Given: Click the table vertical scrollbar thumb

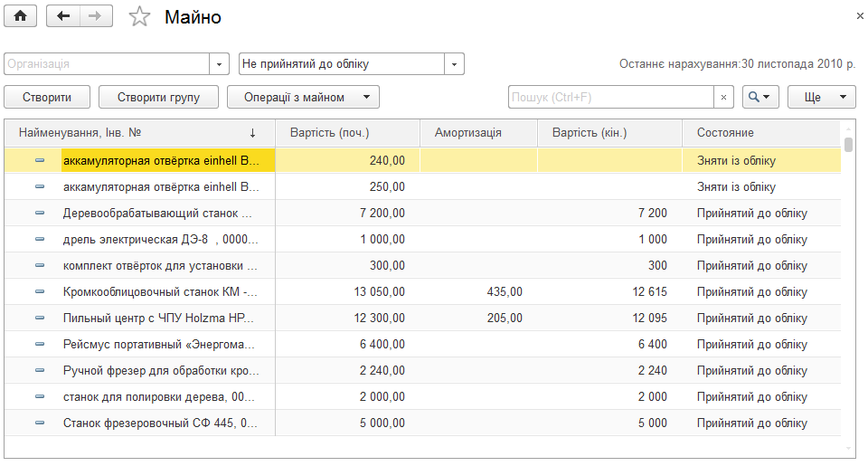Looking at the screenshot, I should [x=848, y=144].
